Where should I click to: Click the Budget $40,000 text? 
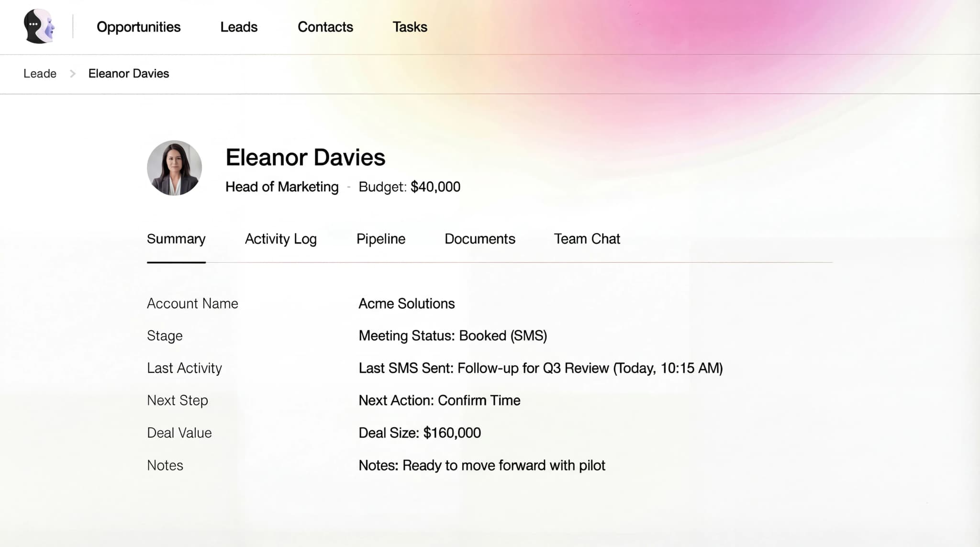point(409,187)
